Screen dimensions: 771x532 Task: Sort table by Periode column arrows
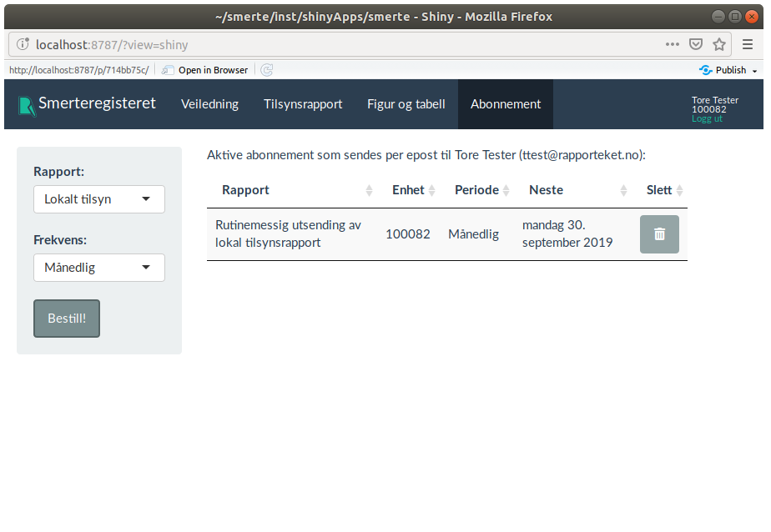pyautogui.click(x=506, y=191)
